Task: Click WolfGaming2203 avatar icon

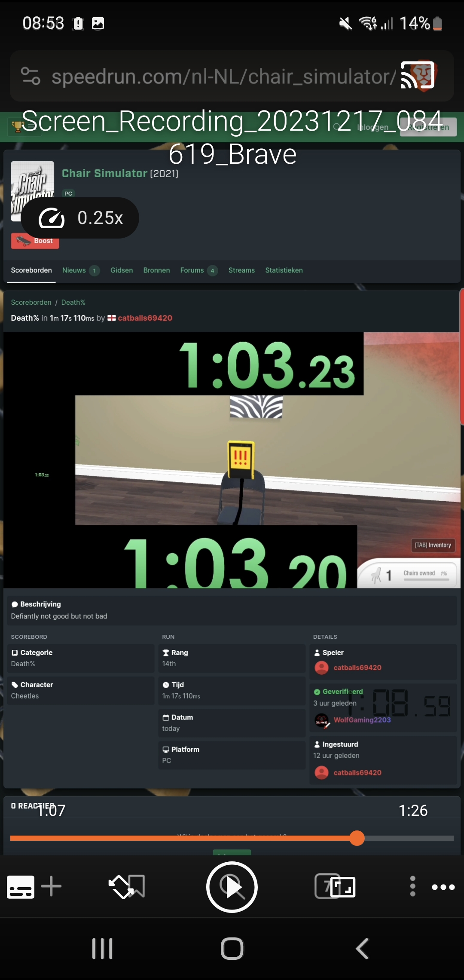Action: point(322,720)
